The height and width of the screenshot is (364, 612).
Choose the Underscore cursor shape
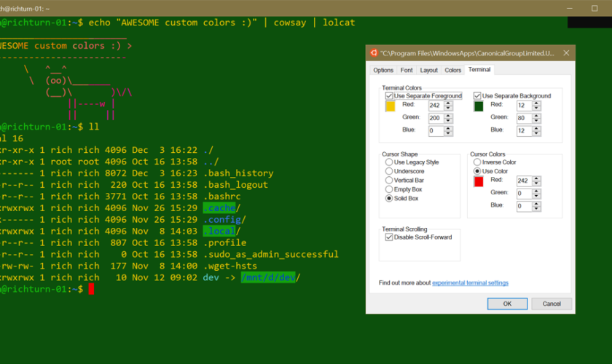[389, 171]
